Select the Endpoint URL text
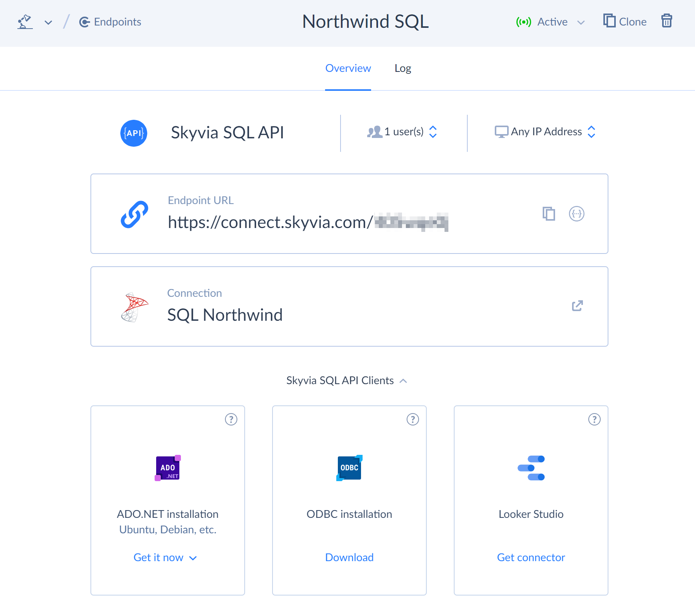This screenshot has height=616, width=695. [x=308, y=222]
